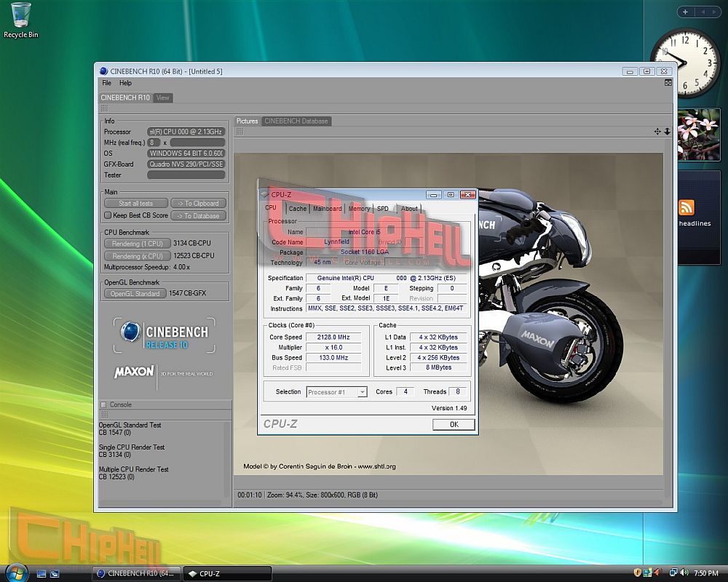Image resolution: width=728 pixels, height=582 pixels.
Task: Click the analog clock sidebar gadget
Action: click(x=684, y=63)
